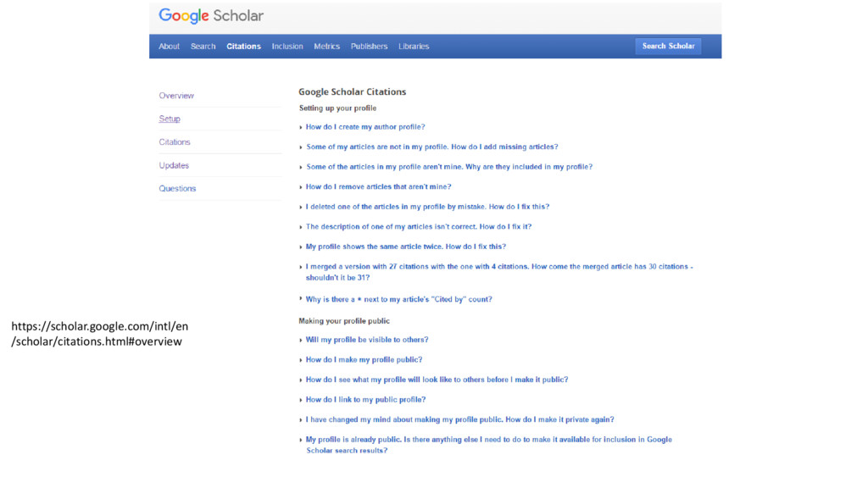Image resolution: width=868 pixels, height=488 pixels.
Task: Go to Citations in the left sidebar
Action: [175, 142]
